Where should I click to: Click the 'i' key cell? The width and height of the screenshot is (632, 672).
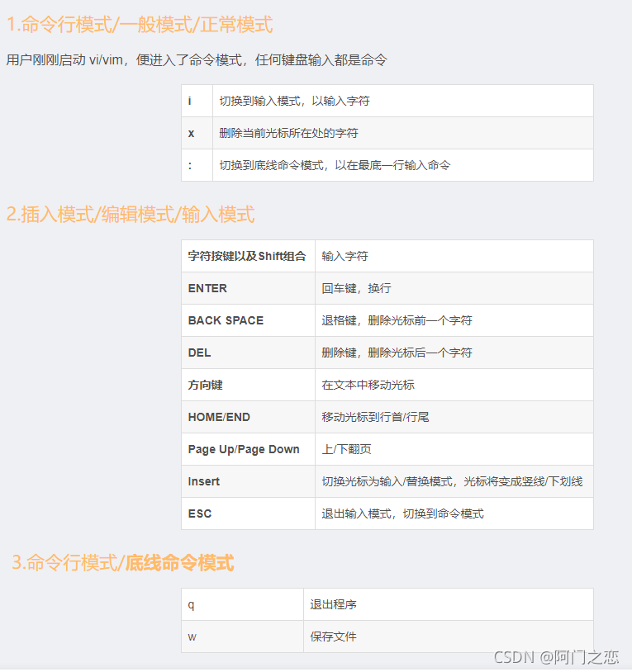point(197,101)
